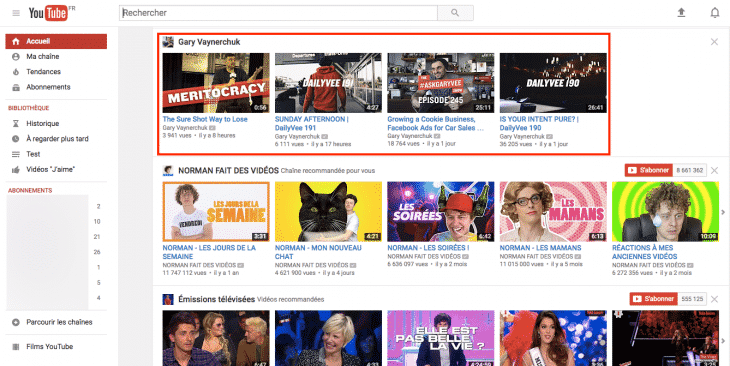Click Gary Vaynerchuk channel avatar icon
Image resolution: width=730 pixels, height=366 pixels.
[x=168, y=42]
